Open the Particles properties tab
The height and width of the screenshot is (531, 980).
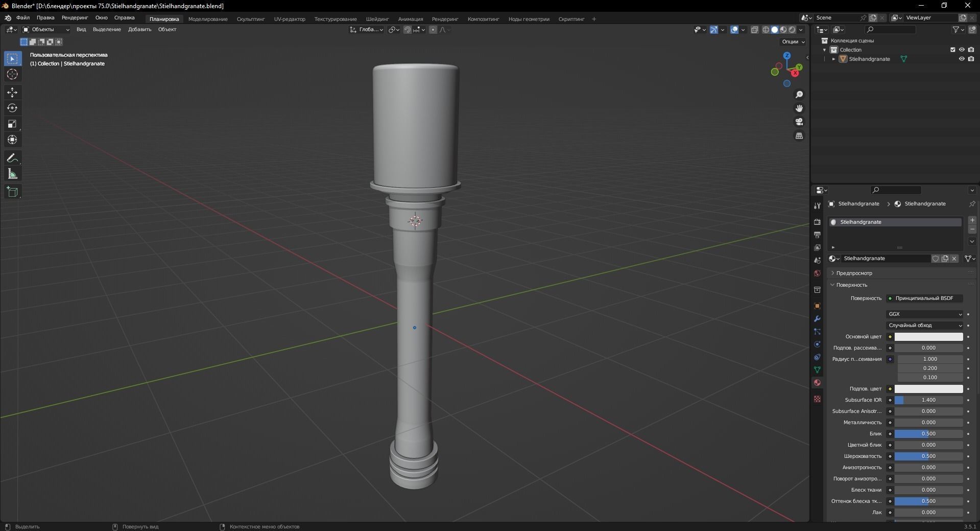817,331
